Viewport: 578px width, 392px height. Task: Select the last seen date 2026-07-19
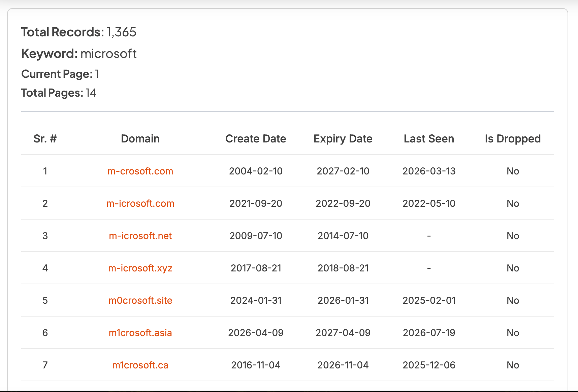point(429,333)
